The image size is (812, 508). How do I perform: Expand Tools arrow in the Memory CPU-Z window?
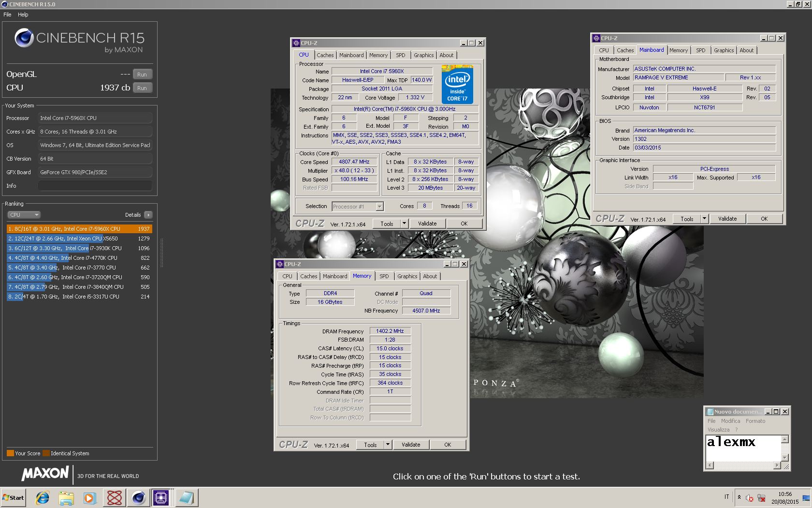388,445
